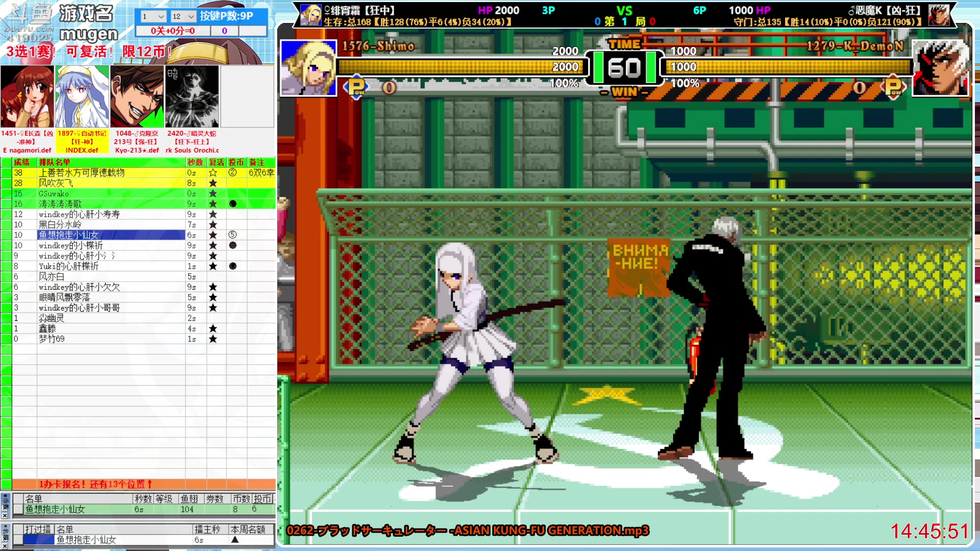Click the 按键P数:9P label
Image resolution: width=980 pixels, height=551 pixels.
click(x=227, y=16)
